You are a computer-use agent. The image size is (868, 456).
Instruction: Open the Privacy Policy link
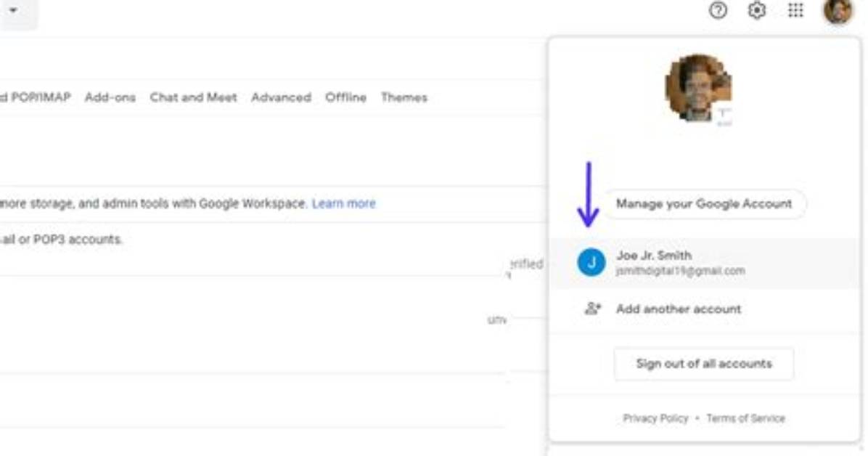click(x=655, y=418)
